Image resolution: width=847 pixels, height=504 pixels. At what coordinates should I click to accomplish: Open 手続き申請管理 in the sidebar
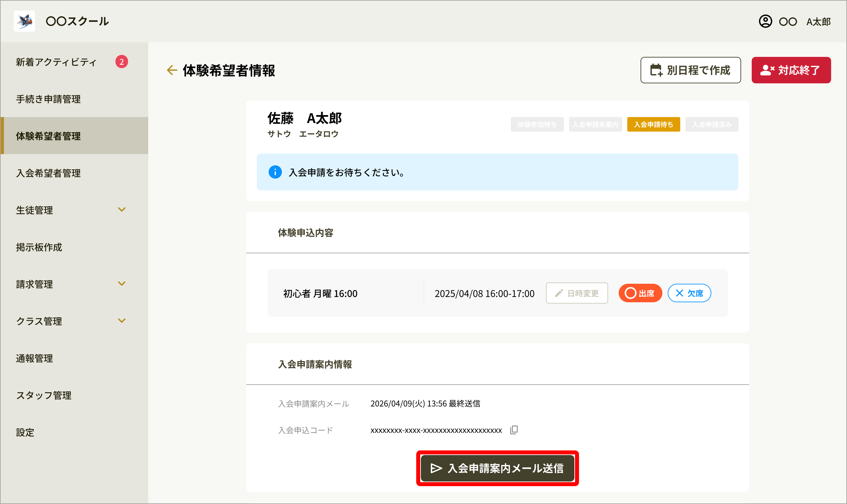(74, 99)
